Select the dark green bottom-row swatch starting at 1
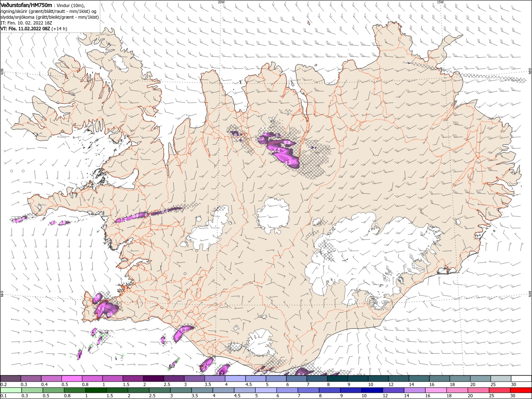 [96, 390]
